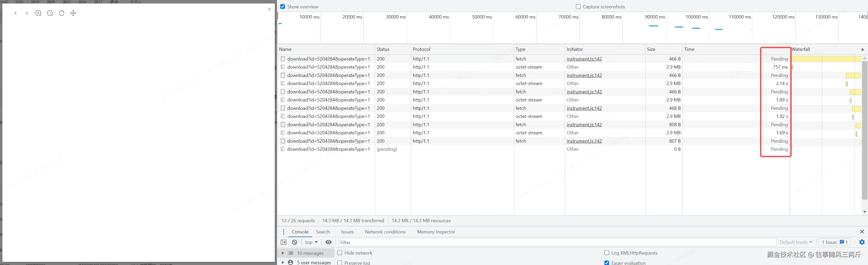Viewport: 868px width, 265px height.
Task: Go to next image in viewer
Action: (x=27, y=13)
